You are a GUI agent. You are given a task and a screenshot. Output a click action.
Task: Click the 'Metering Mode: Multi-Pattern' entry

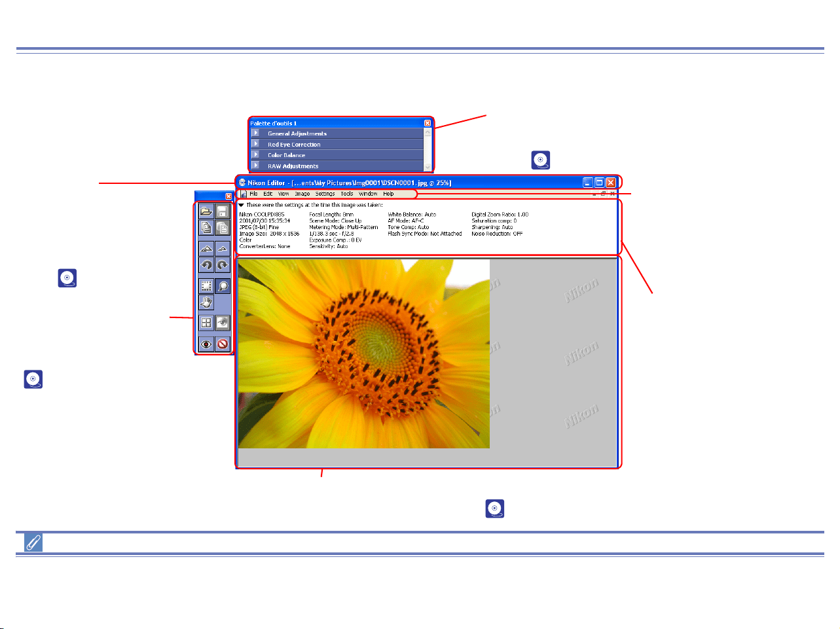click(344, 227)
